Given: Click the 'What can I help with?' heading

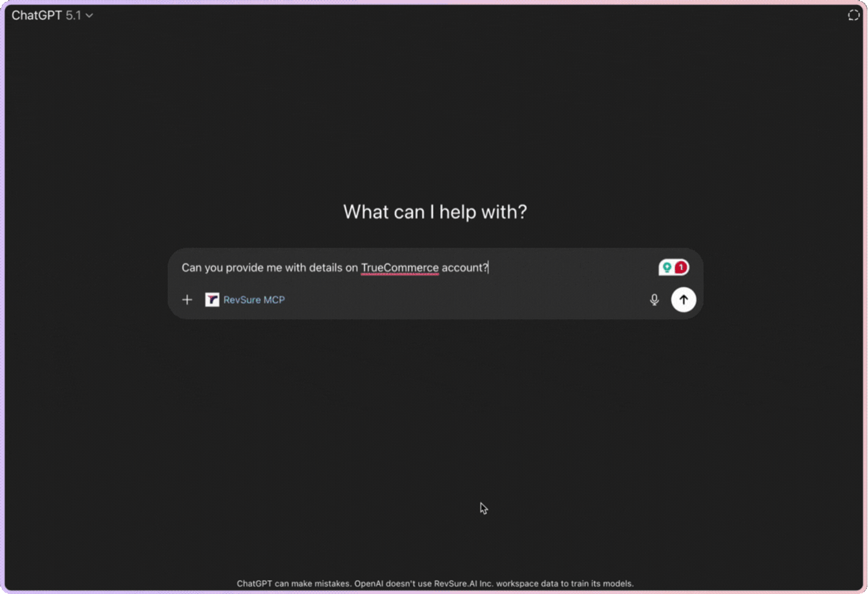Looking at the screenshot, I should (435, 212).
